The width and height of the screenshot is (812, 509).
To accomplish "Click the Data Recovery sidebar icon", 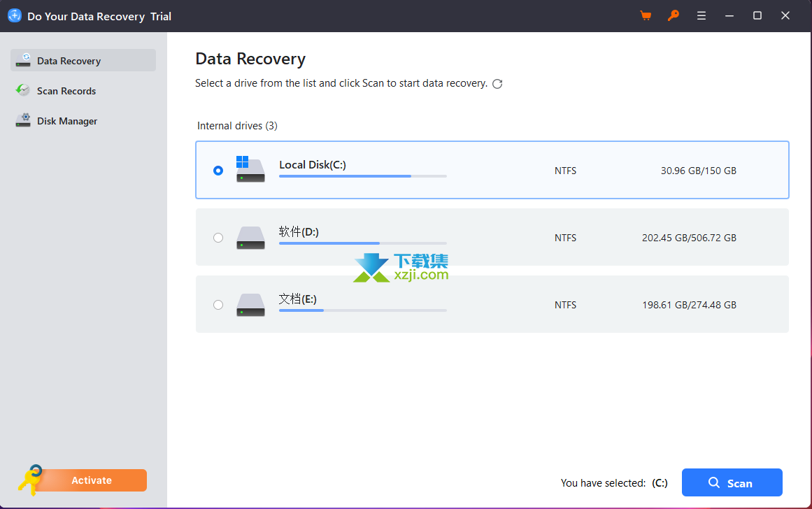I will (x=23, y=60).
